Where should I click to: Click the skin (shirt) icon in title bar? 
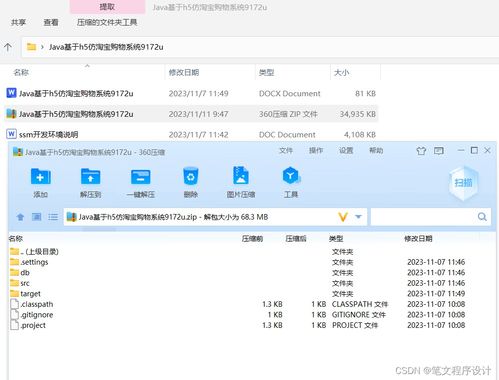coord(421,151)
